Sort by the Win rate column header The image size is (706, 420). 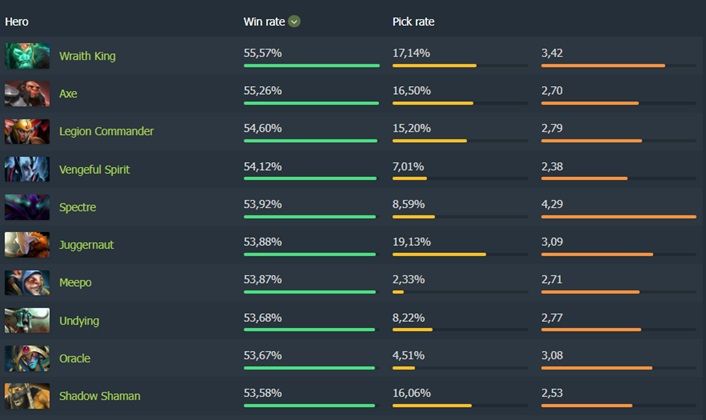click(264, 21)
